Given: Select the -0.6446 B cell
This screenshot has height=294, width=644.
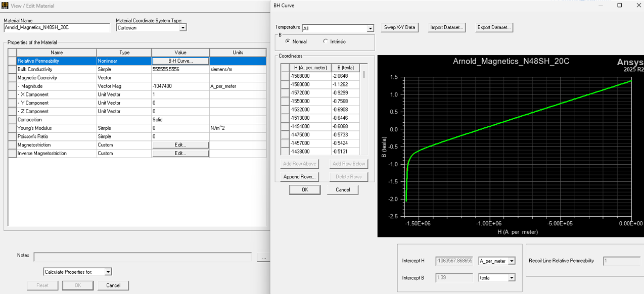Looking at the screenshot, I should [x=346, y=118].
